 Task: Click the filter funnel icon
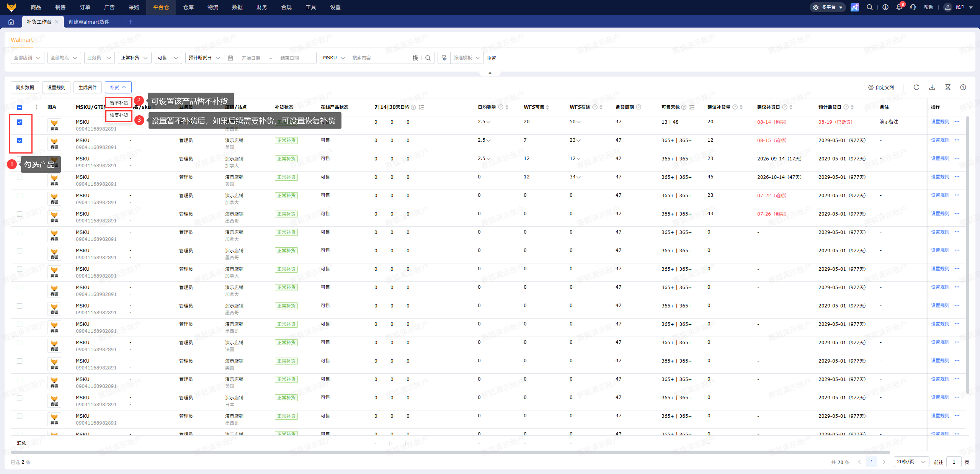444,58
